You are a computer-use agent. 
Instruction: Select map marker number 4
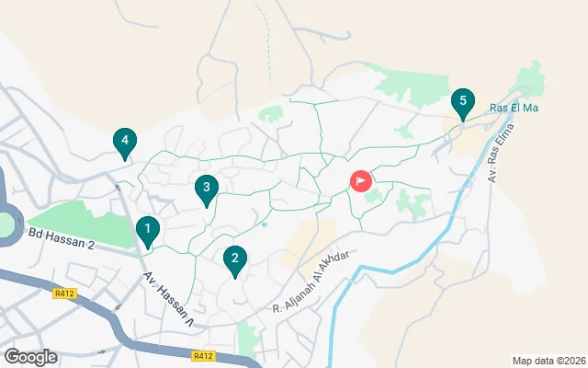click(125, 143)
